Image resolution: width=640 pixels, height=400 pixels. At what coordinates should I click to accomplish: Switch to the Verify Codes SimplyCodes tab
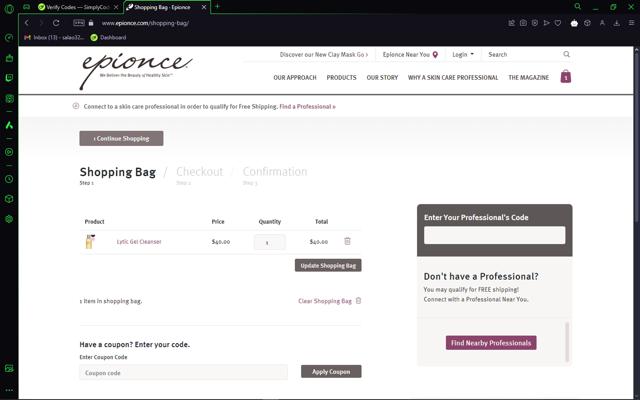[x=76, y=7]
